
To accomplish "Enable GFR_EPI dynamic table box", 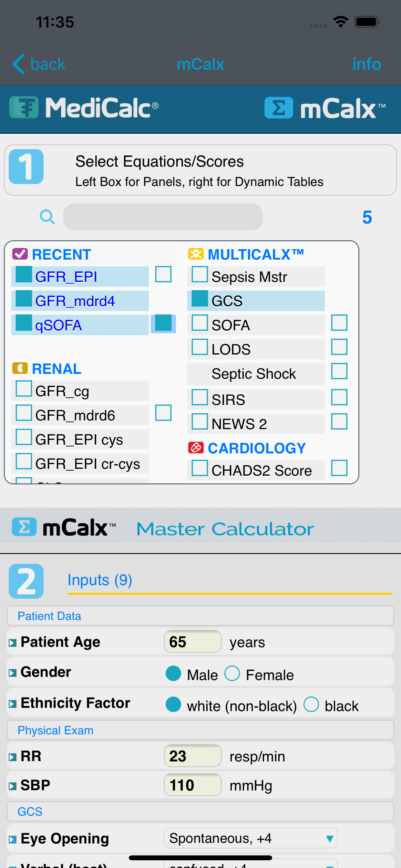I will click(163, 274).
